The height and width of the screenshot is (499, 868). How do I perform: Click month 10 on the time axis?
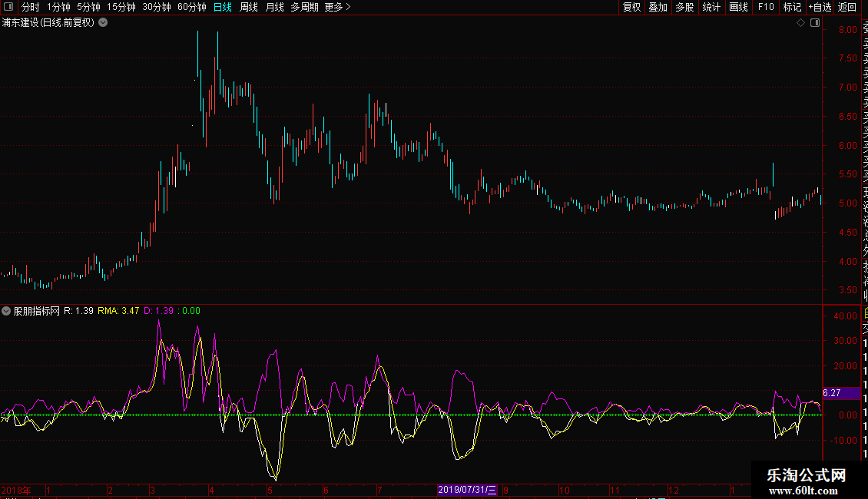[x=564, y=490]
